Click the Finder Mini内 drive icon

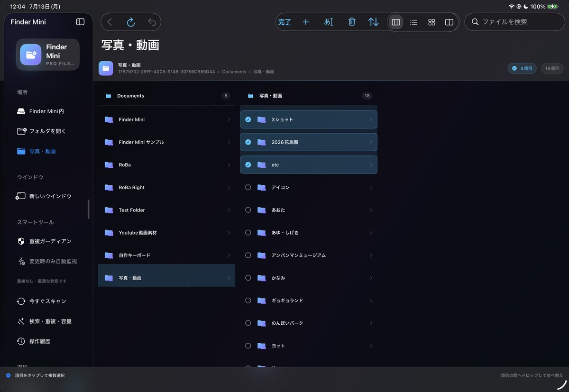pos(21,111)
